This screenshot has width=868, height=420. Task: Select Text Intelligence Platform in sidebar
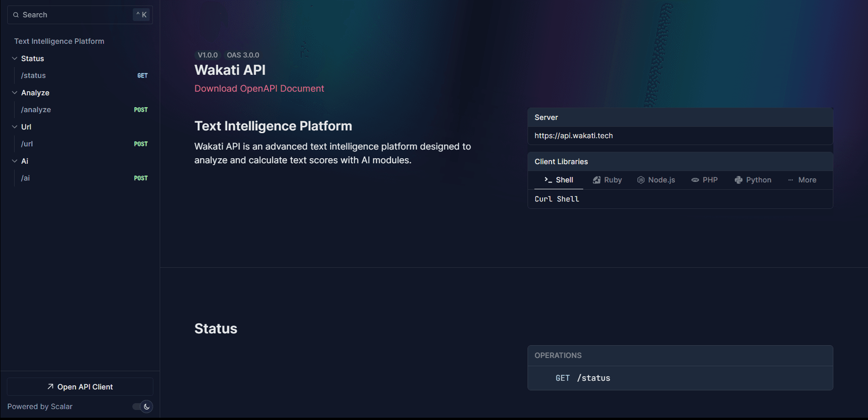click(59, 41)
